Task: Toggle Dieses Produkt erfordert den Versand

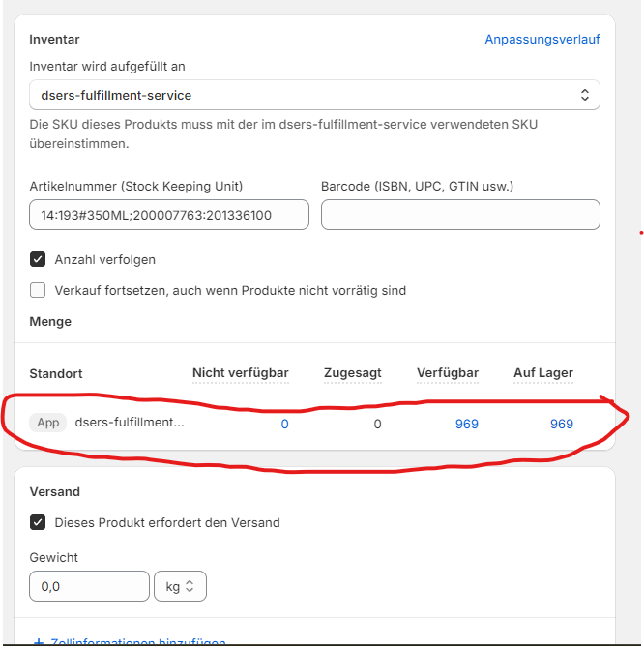Action: point(39,522)
